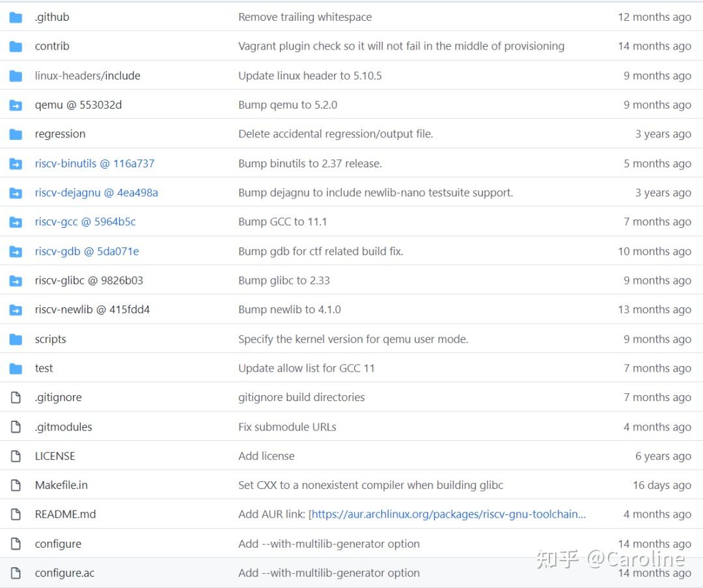Click the qemu submodule folder icon

pos(16,105)
